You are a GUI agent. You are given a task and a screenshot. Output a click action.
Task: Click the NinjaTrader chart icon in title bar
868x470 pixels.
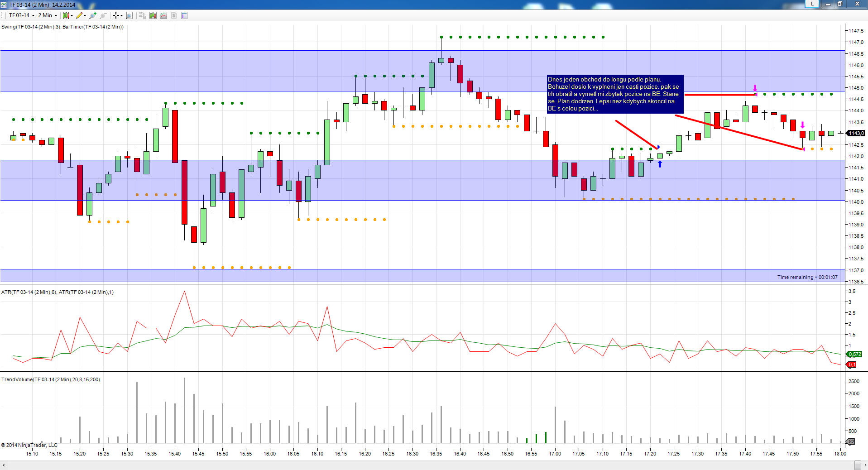coord(4,5)
